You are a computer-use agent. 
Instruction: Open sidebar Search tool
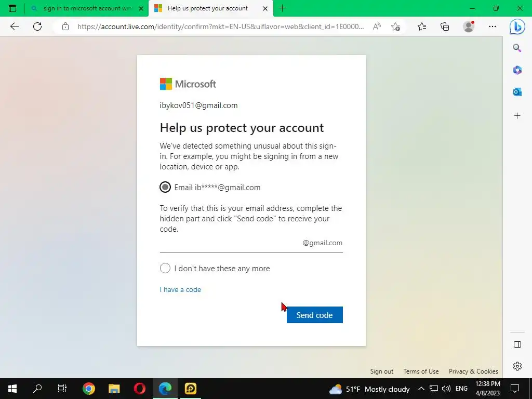[x=517, y=48]
